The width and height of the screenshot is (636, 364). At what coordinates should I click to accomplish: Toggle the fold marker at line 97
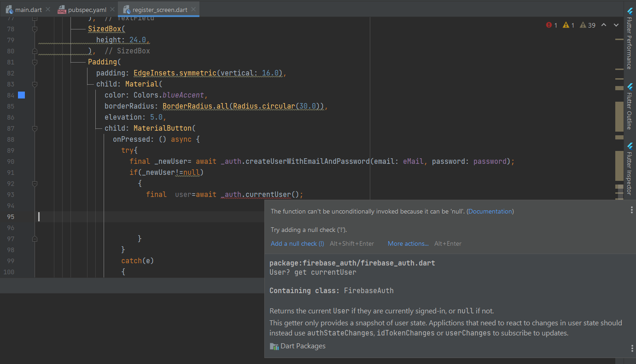(x=35, y=239)
